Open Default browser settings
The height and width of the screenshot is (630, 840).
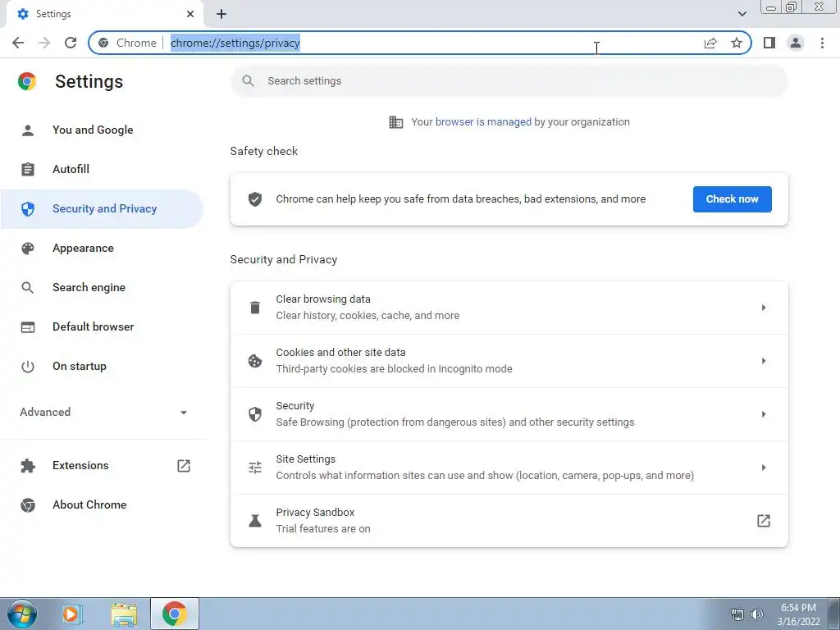[x=103, y=327]
